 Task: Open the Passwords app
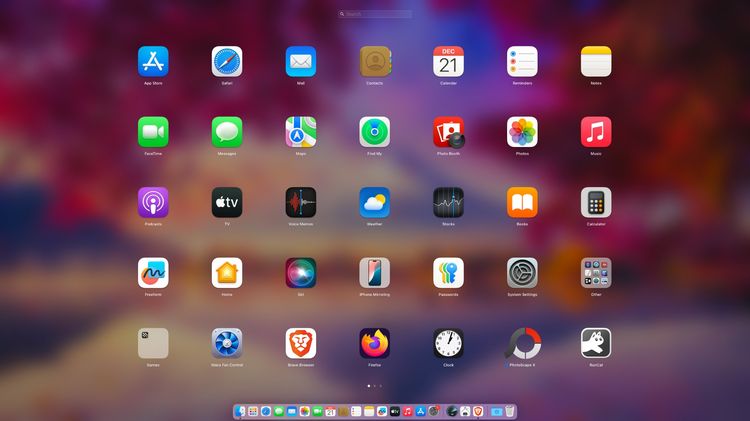(448, 273)
